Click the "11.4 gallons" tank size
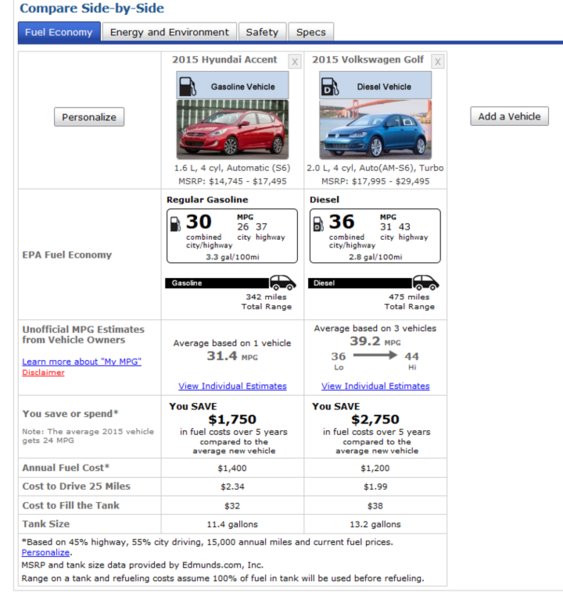The height and width of the screenshot is (599, 563). [232, 524]
